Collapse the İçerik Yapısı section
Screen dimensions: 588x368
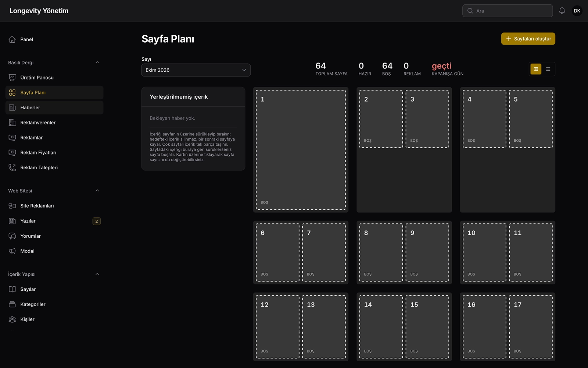[97, 274]
